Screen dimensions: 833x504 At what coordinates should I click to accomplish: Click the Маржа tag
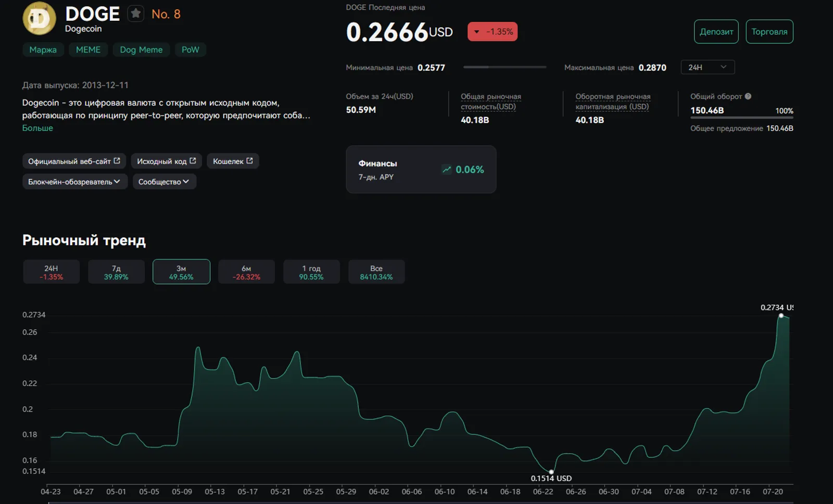43,50
